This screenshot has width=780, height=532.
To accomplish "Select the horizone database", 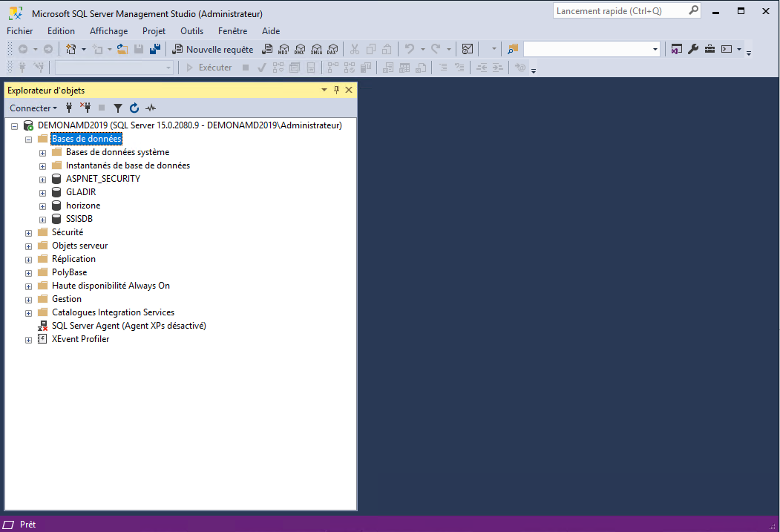I will click(83, 206).
